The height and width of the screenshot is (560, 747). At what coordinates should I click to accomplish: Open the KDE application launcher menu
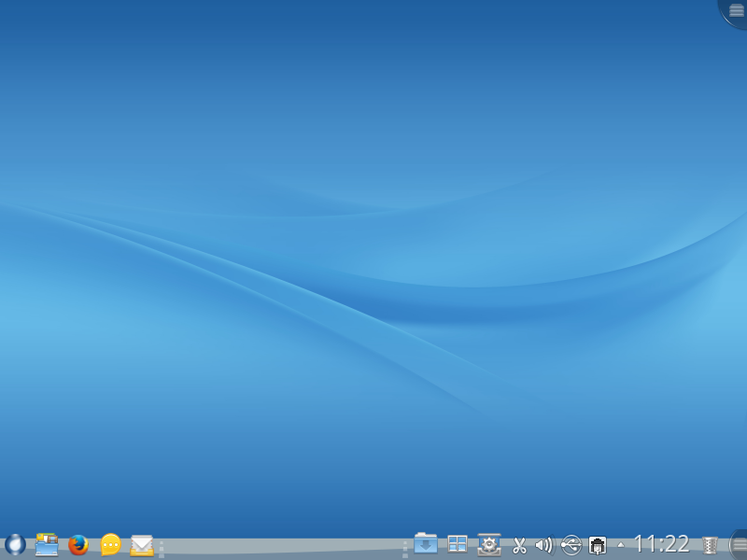15,544
